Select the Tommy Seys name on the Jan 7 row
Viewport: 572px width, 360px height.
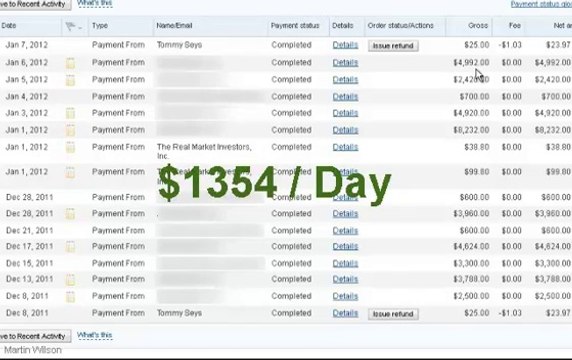179,45
